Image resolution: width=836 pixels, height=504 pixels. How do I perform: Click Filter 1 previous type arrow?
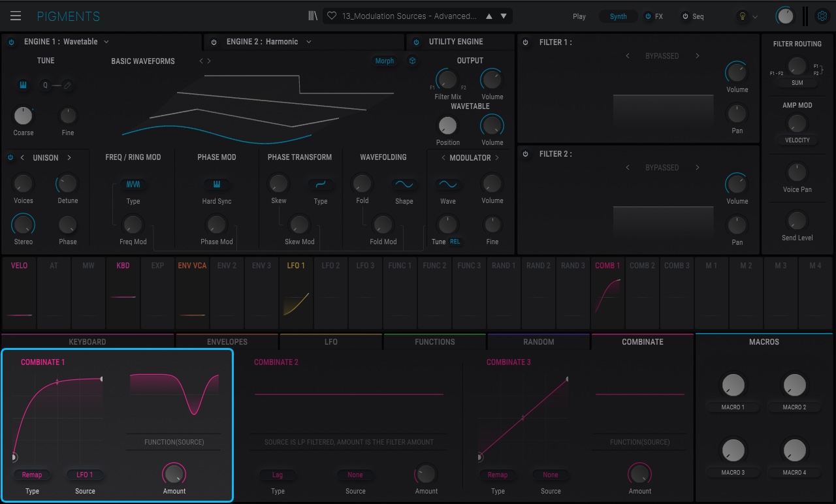click(628, 56)
